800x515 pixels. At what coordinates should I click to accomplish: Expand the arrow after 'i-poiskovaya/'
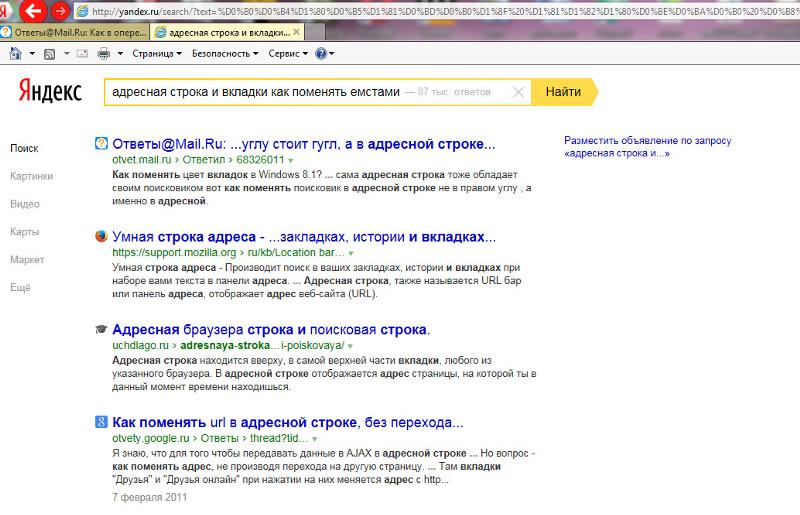point(351,346)
